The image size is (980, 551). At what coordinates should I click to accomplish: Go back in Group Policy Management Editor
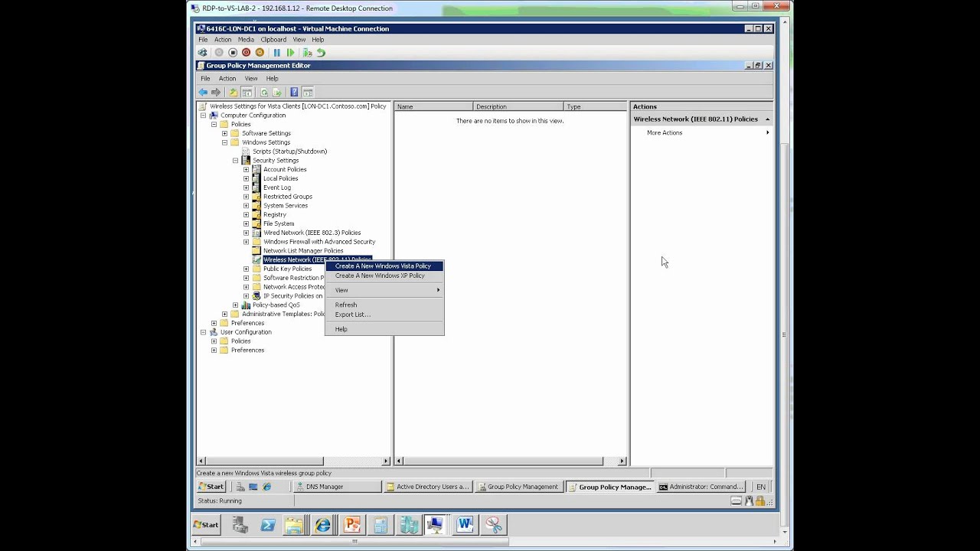click(x=203, y=92)
